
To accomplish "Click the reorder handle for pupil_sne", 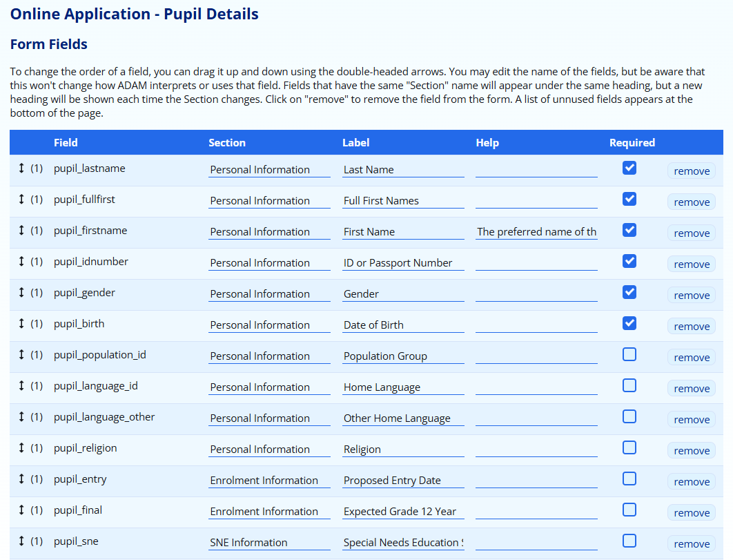I will click(21, 541).
